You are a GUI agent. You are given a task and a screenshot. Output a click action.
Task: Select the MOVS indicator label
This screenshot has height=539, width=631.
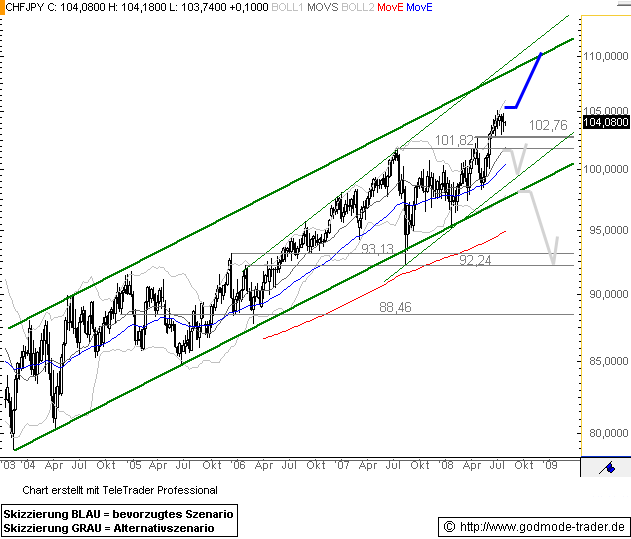(322, 7)
